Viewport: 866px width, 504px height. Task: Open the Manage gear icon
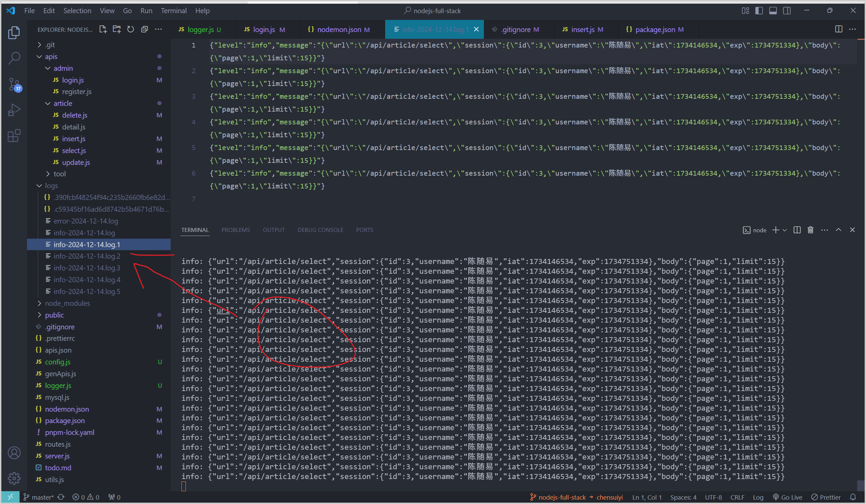[x=14, y=478]
